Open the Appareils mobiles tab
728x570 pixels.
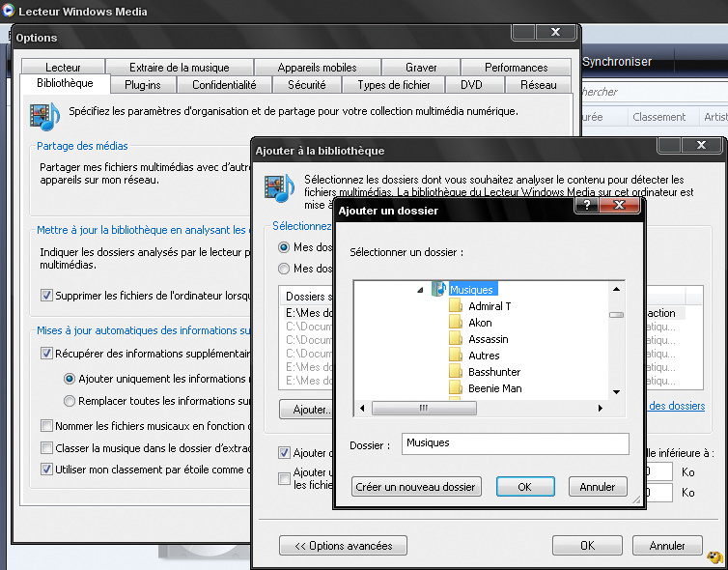click(317, 67)
